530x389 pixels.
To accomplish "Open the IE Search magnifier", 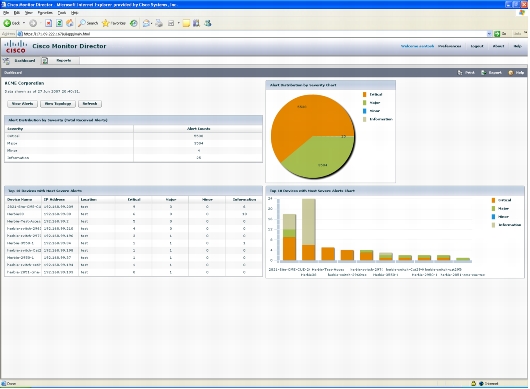I will click(x=82, y=23).
